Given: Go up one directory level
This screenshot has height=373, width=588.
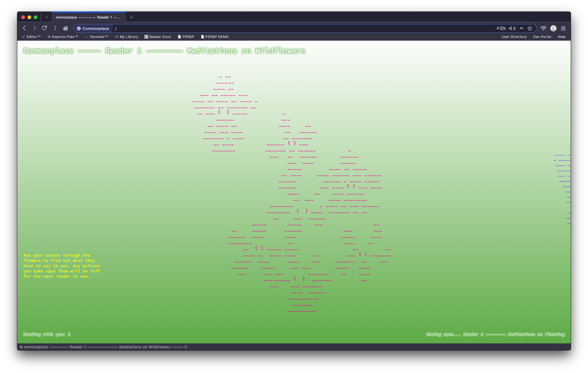Looking at the screenshot, I should pos(55,28).
